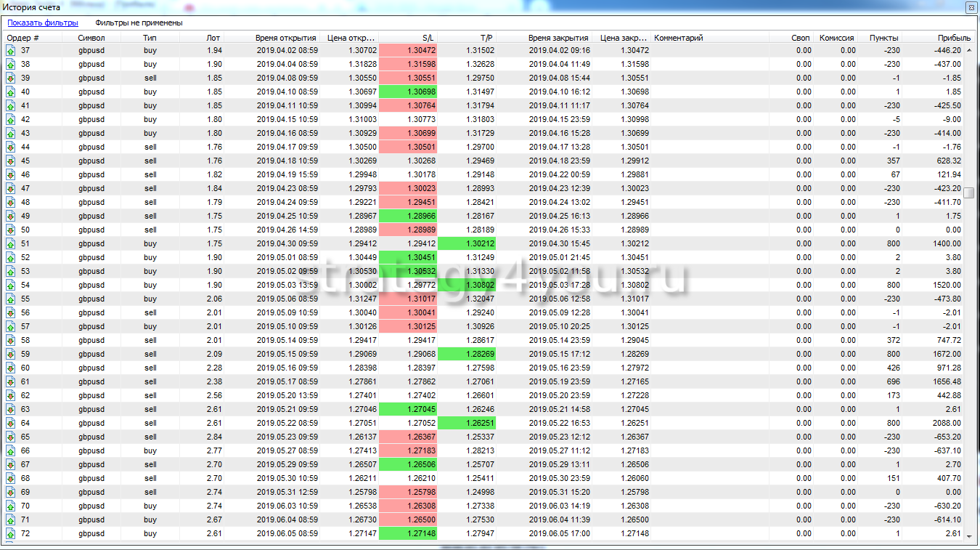Sort by the 'Ордер #' column header
Image resolution: width=980 pixels, height=550 pixels.
coord(23,38)
